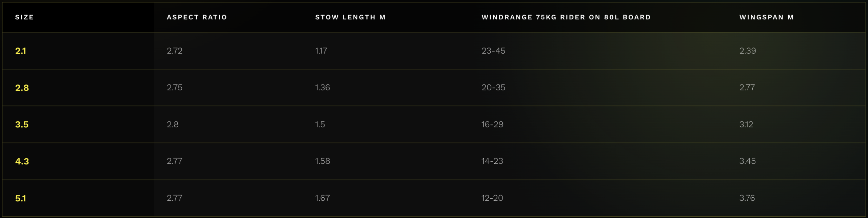Click the 12-20 wind range cell

tap(492, 198)
